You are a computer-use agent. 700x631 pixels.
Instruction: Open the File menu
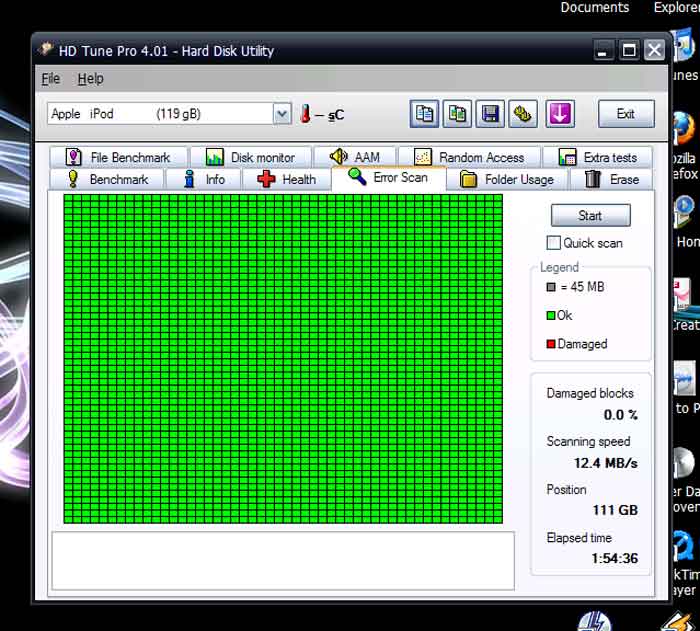[x=51, y=79]
